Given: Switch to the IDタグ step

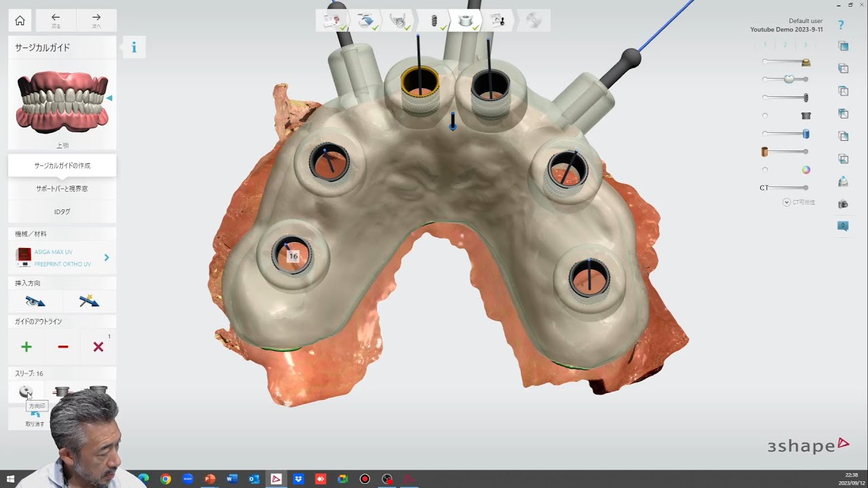Looking at the screenshot, I should [62, 211].
